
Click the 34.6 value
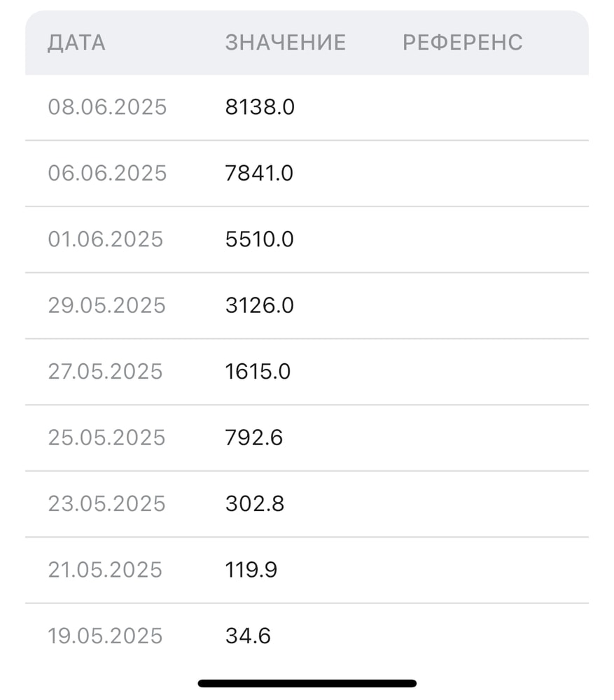tap(248, 636)
